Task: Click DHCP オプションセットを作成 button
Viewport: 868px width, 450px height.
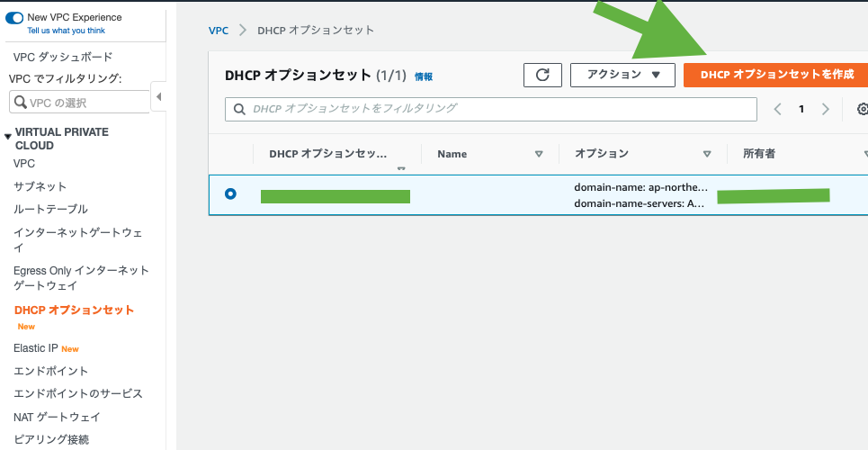Action: (x=775, y=75)
